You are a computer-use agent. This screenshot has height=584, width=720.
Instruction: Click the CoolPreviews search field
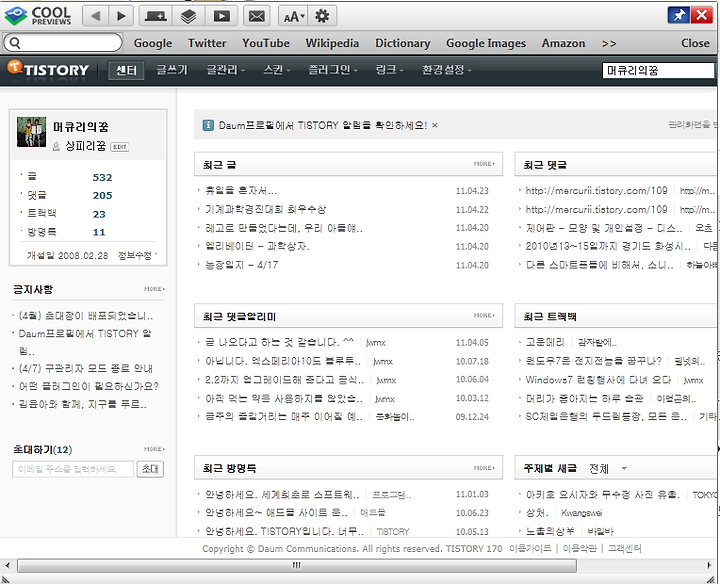(x=63, y=43)
